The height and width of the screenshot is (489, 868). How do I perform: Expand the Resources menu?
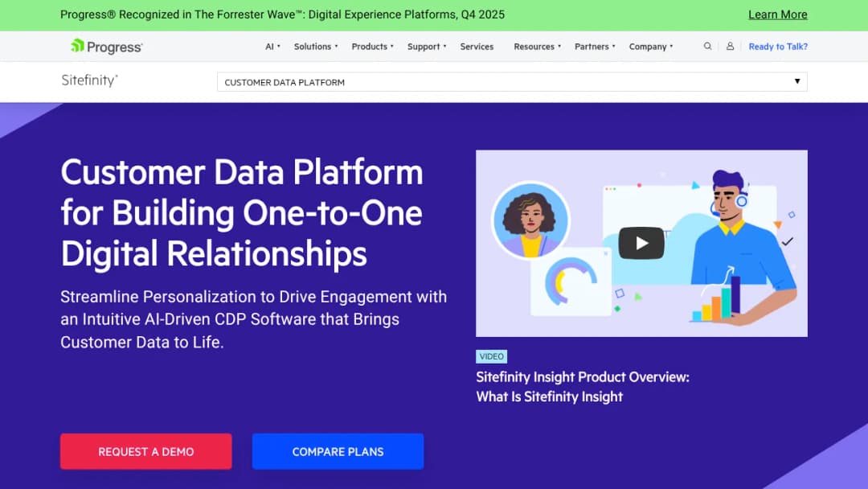[x=537, y=47]
